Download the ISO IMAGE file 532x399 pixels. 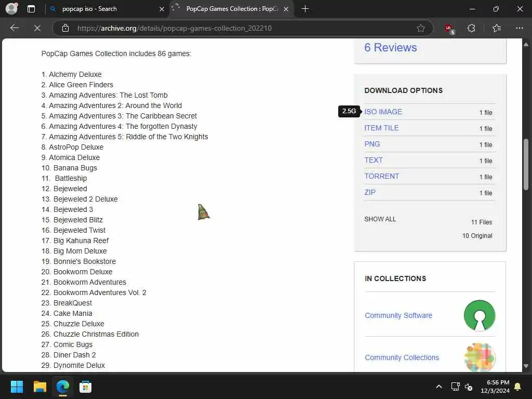[x=383, y=112]
